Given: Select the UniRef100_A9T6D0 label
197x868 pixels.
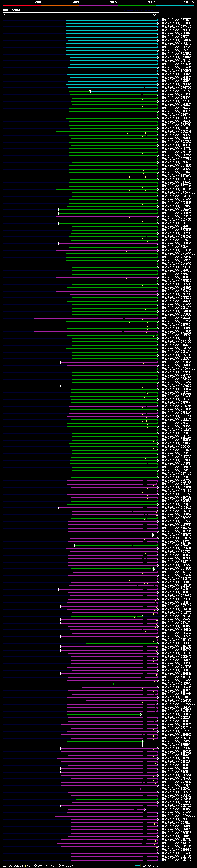Looking at the screenshot, I should [x=177, y=67].
